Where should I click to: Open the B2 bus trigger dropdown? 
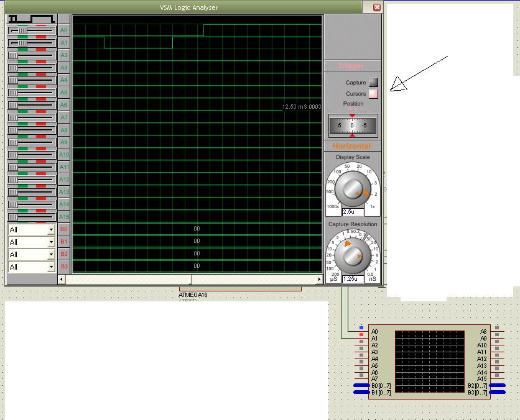pos(51,255)
